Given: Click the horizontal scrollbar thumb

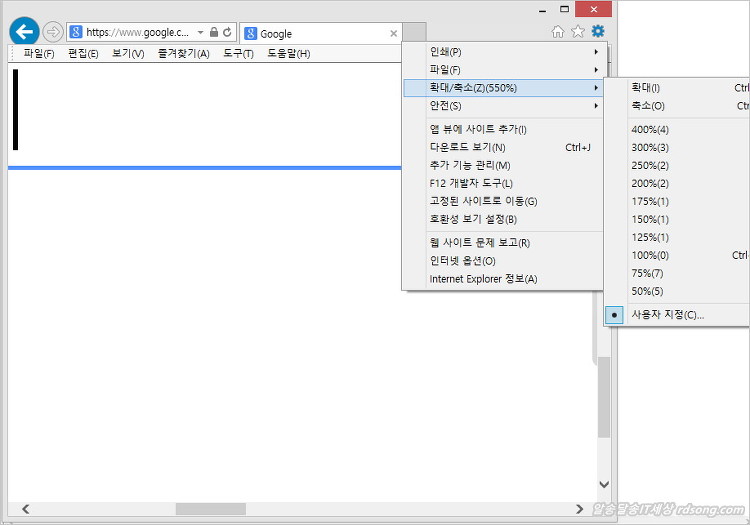Looking at the screenshot, I should click(x=210, y=509).
